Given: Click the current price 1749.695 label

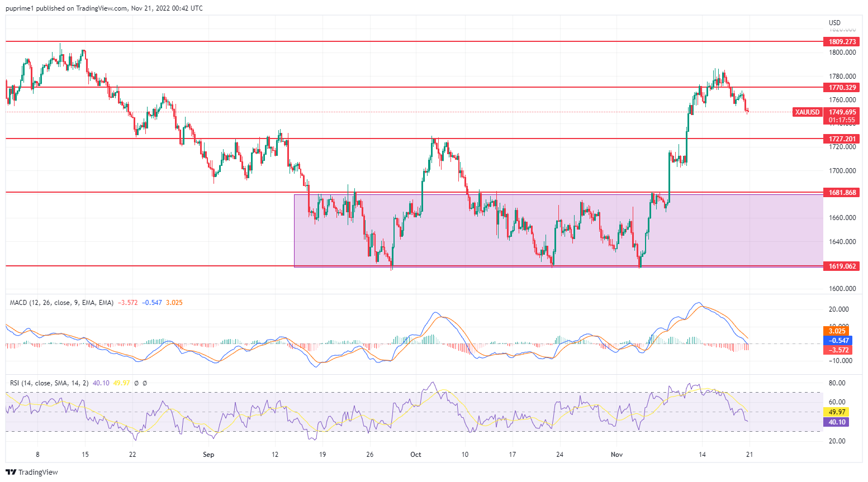Looking at the screenshot, I should click(842, 112).
